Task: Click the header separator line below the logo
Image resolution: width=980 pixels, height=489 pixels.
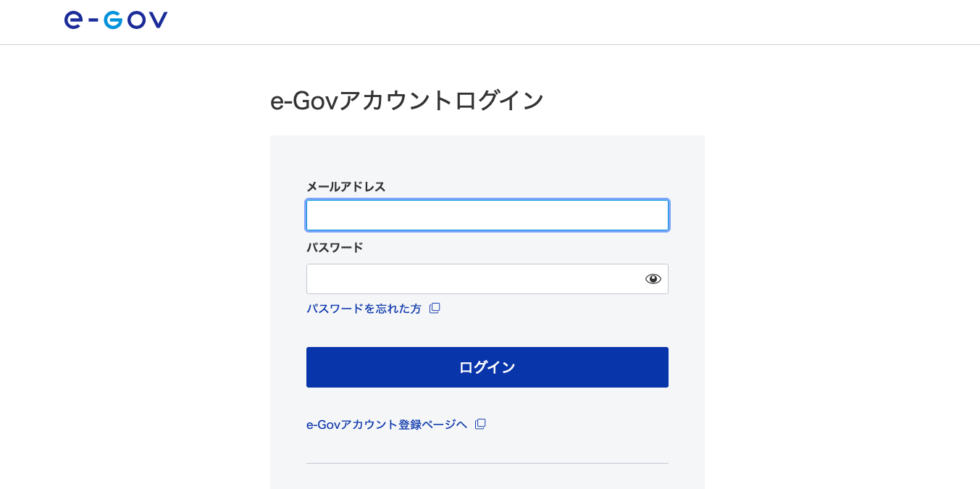Action: [x=490, y=44]
